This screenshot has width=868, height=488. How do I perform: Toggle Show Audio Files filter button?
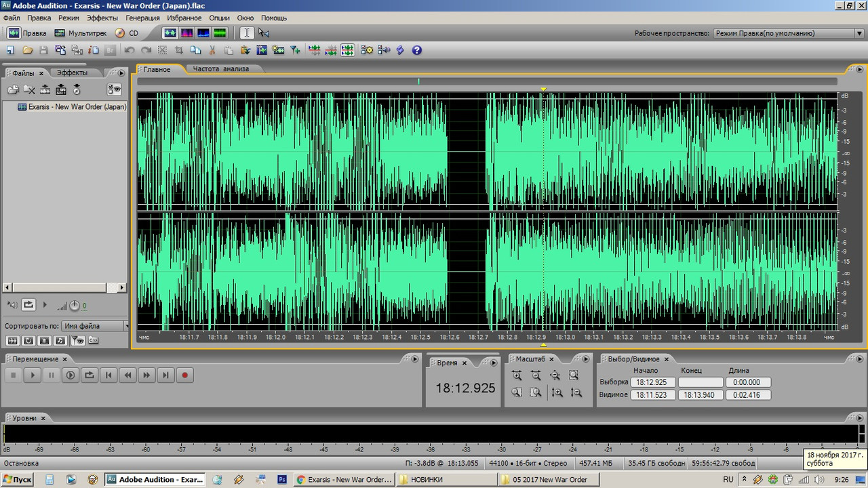click(12, 340)
